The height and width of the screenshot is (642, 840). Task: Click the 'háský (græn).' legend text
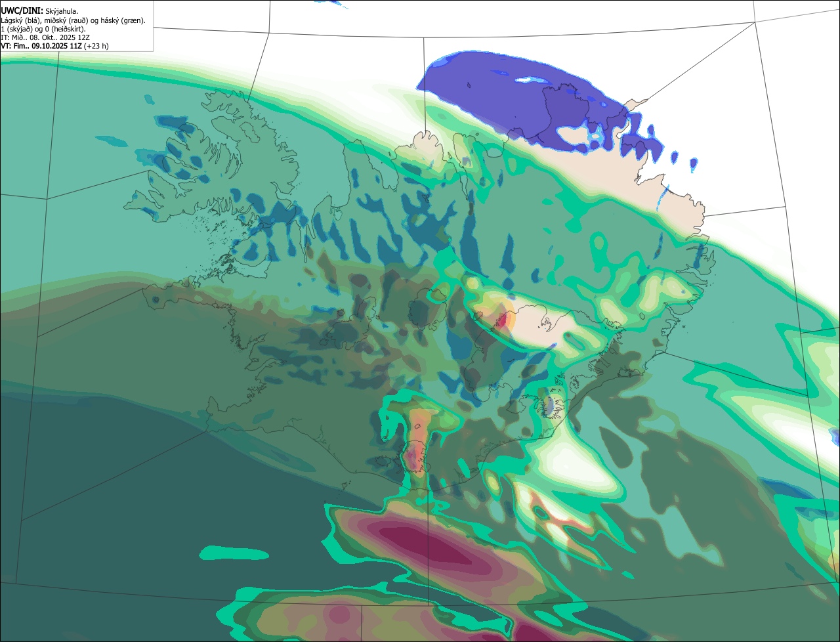click(x=123, y=21)
